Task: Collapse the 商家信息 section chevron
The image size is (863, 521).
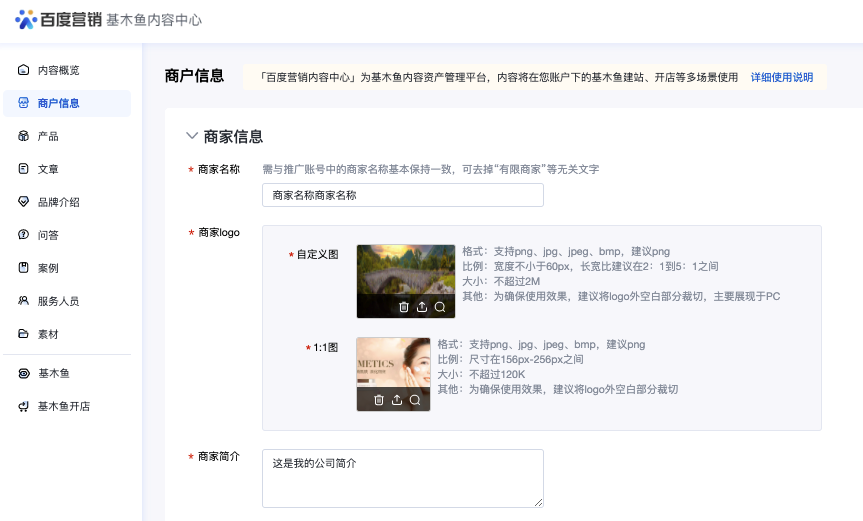Action: click(192, 135)
